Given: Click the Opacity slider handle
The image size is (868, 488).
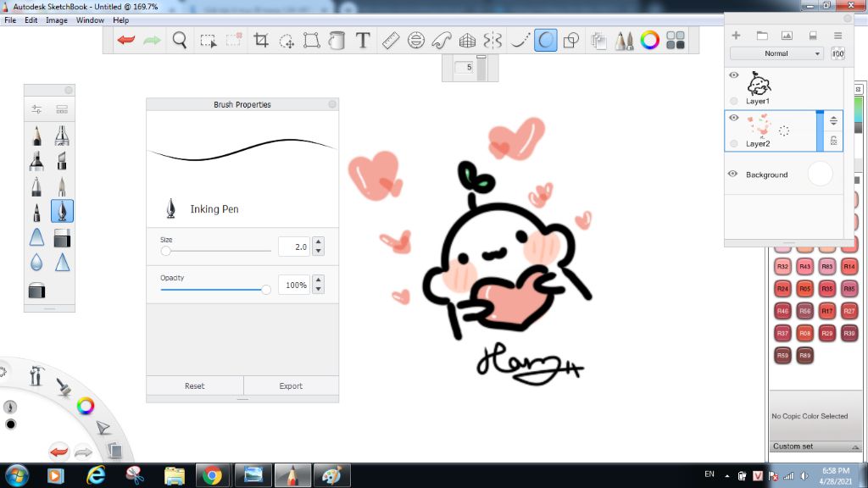Looking at the screenshot, I should 266,290.
